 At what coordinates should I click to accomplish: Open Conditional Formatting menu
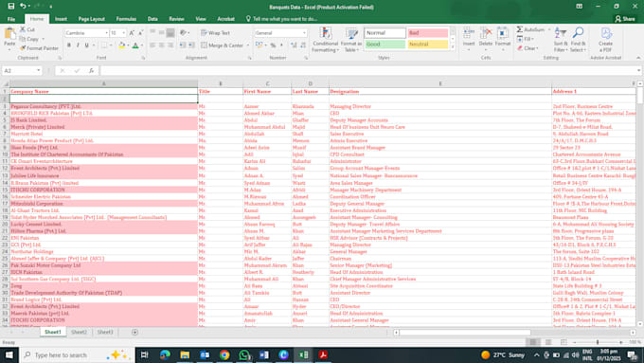325,40
